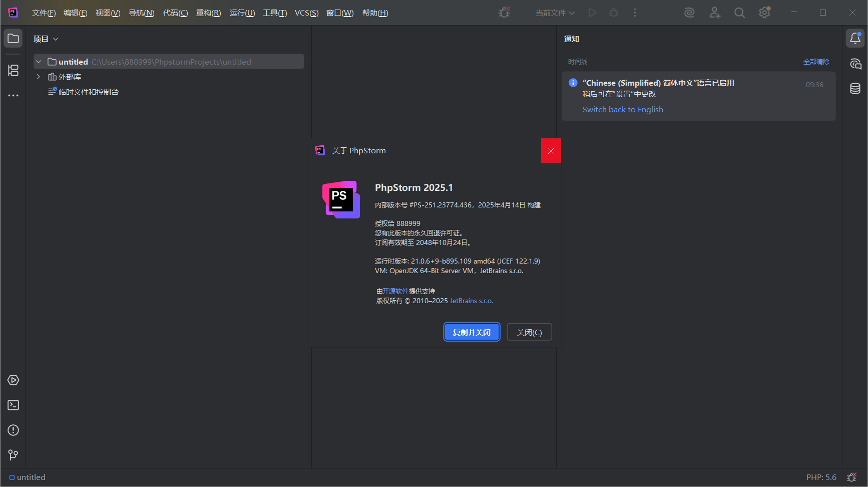Click 全部清除 to clear notifications

(x=816, y=62)
